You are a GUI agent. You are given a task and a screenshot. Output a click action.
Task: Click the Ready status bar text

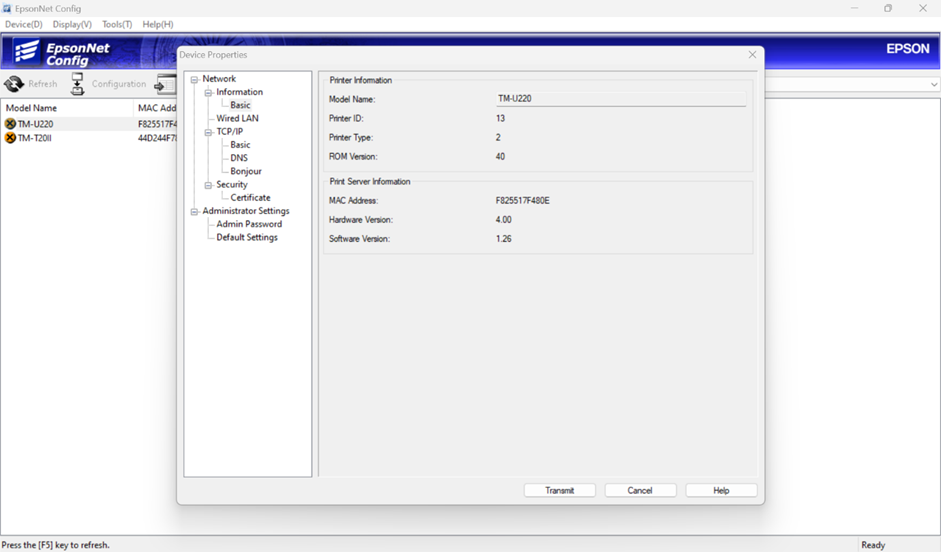coord(873,545)
